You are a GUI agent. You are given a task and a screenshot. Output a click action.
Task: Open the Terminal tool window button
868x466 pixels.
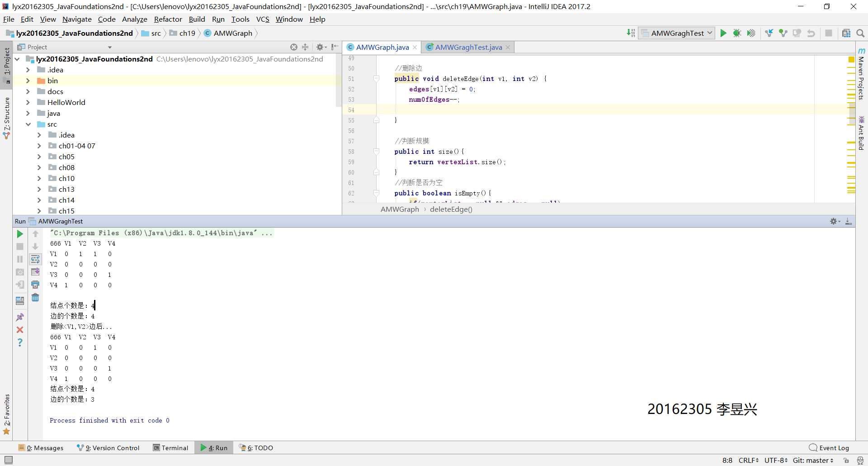click(170, 448)
